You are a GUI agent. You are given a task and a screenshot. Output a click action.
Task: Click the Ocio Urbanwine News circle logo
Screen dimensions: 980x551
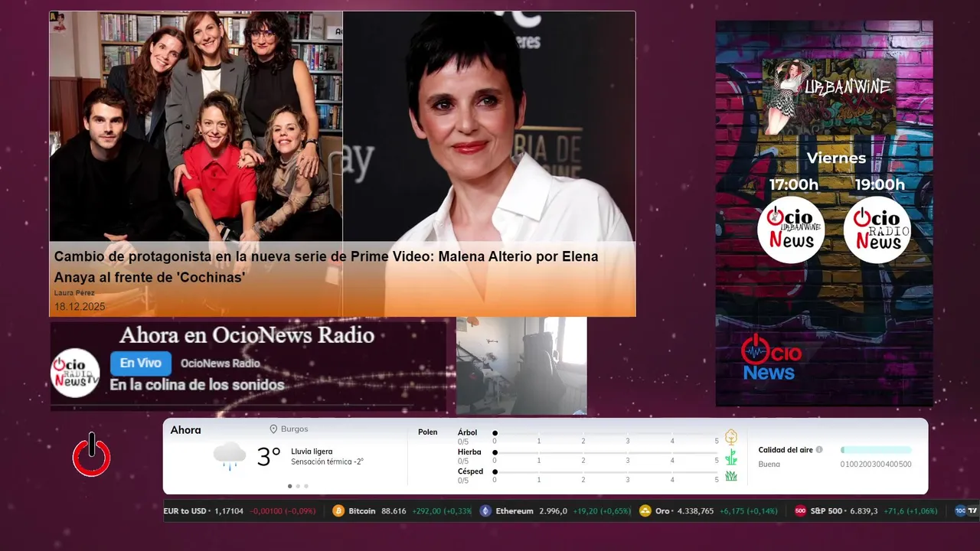pos(791,230)
